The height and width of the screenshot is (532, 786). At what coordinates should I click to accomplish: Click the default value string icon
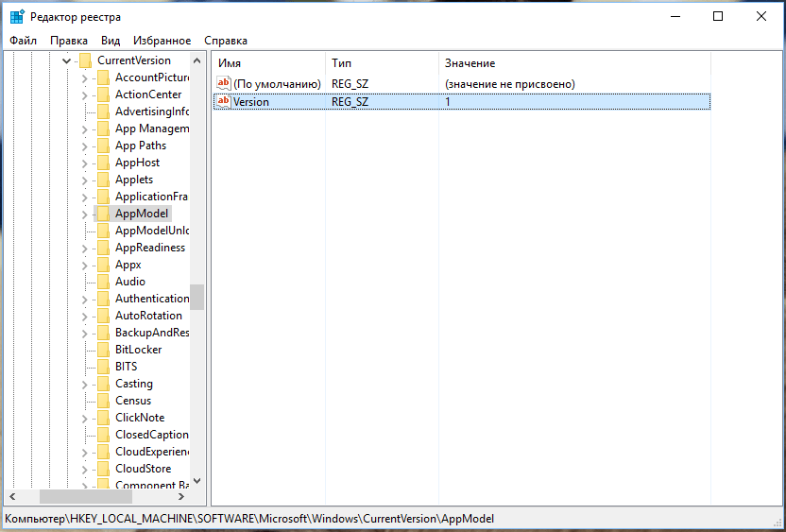[x=224, y=84]
